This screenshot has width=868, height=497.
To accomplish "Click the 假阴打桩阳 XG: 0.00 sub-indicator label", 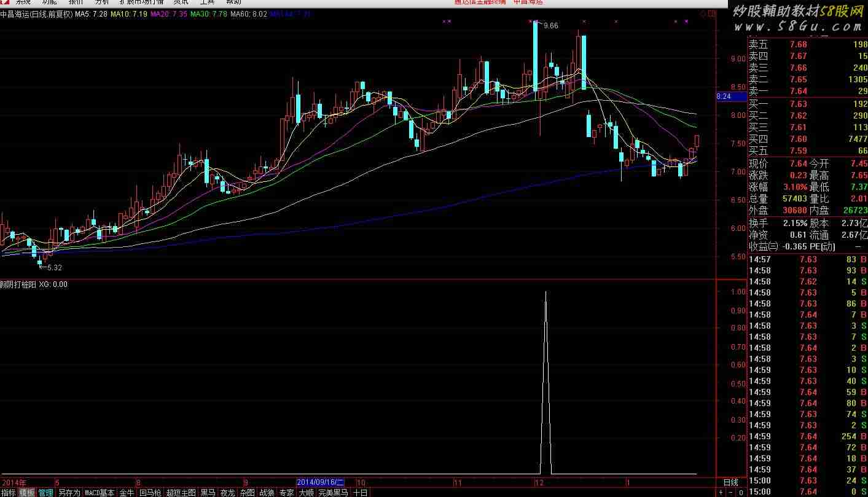I will (x=34, y=284).
